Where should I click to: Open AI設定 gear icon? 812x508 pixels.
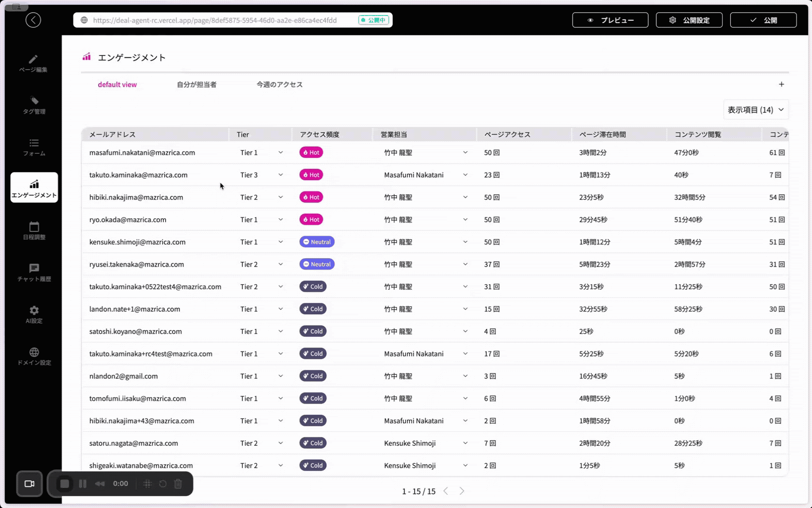pos(34,314)
